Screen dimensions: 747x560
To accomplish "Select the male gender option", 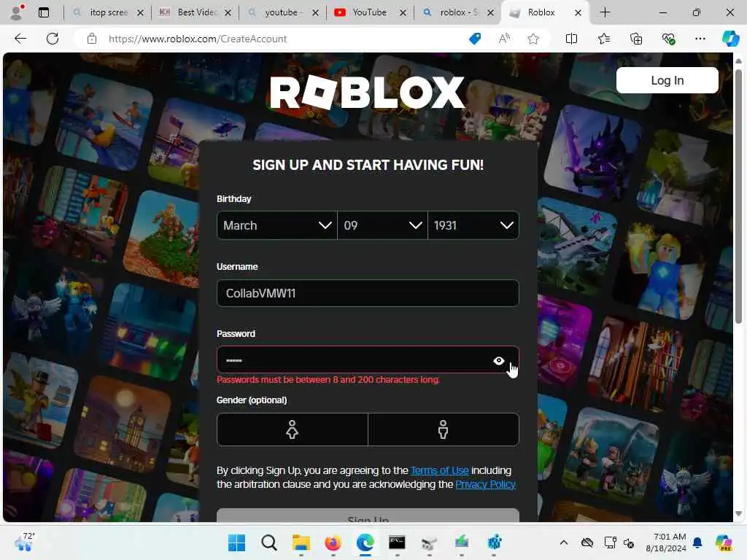I will point(443,429).
